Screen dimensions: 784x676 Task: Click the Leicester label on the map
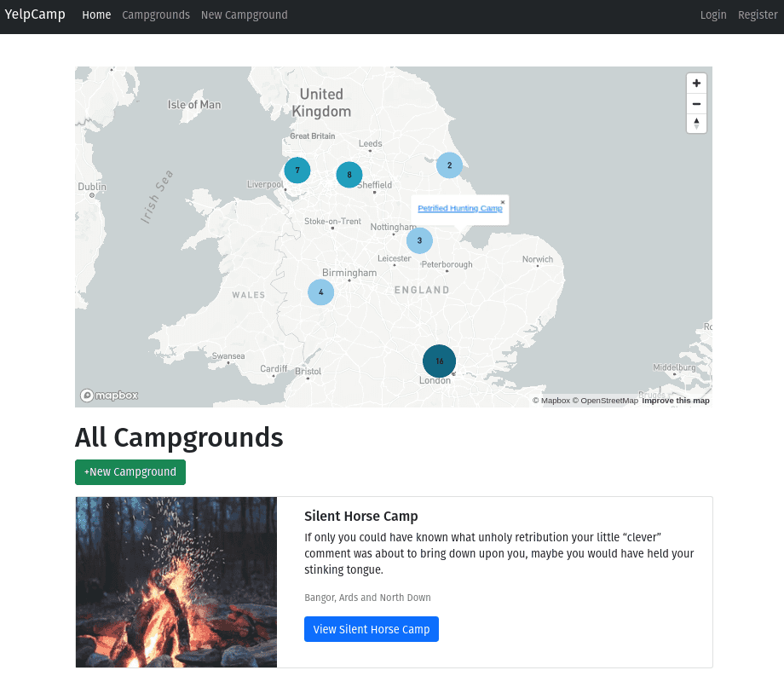[x=395, y=258]
